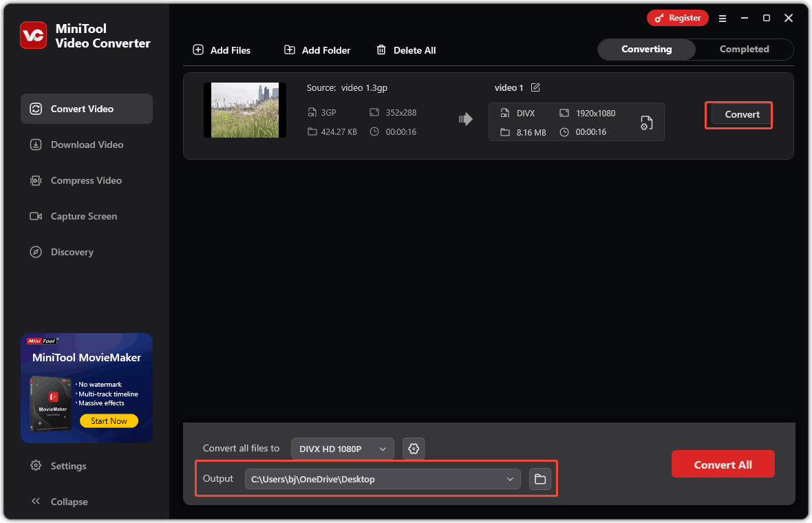The height and width of the screenshot is (523, 812).
Task: Open the Download Video section
Action: tap(87, 145)
